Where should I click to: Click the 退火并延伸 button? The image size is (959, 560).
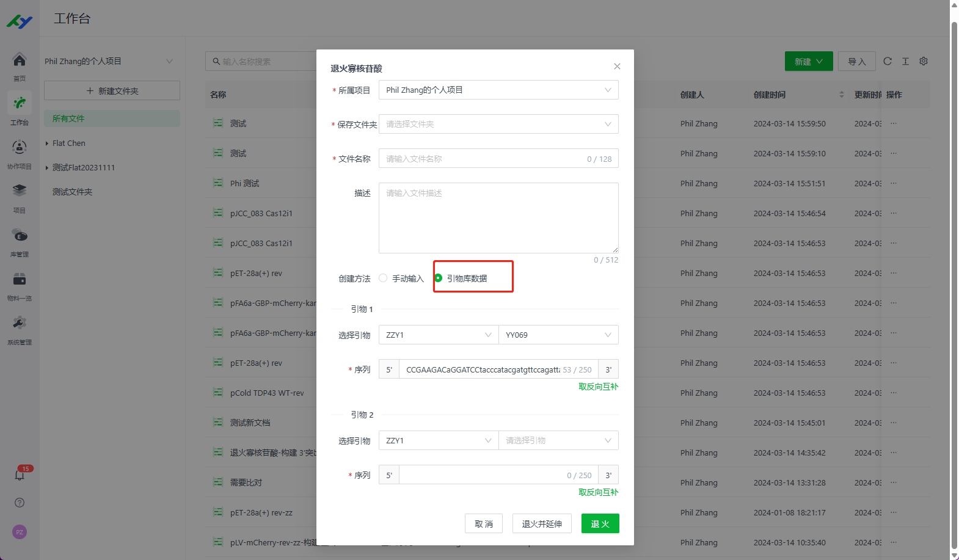tap(541, 524)
